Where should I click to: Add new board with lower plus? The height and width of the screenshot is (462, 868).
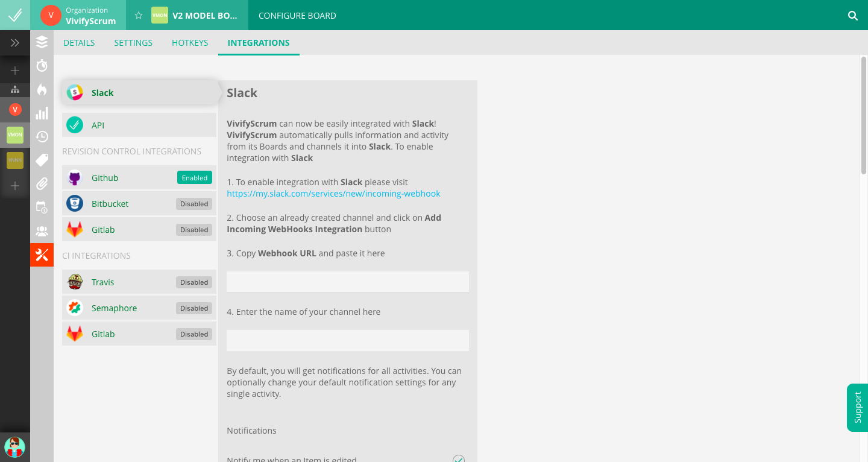pyautogui.click(x=15, y=186)
